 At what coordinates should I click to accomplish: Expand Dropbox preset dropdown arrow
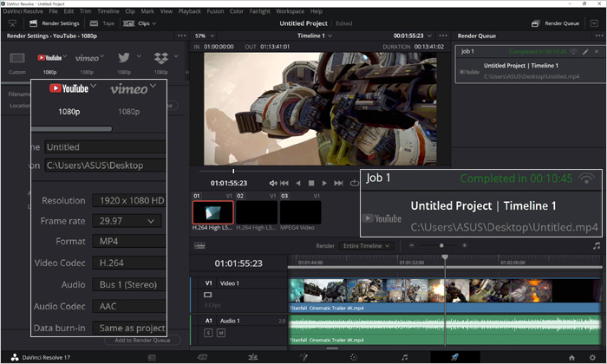(176, 56)
